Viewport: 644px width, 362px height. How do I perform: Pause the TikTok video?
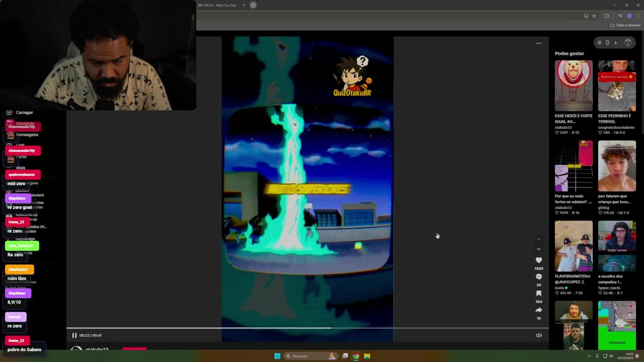pos(74,335)
